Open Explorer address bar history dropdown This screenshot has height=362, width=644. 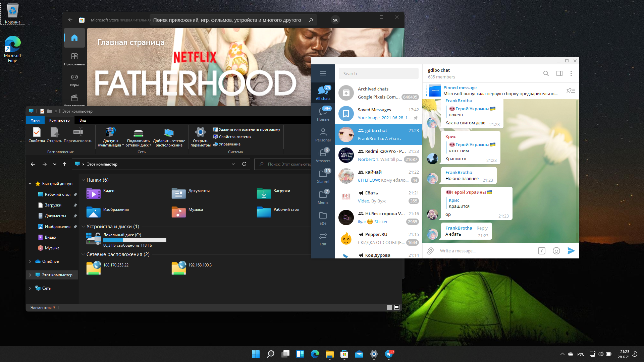(233, 164)
